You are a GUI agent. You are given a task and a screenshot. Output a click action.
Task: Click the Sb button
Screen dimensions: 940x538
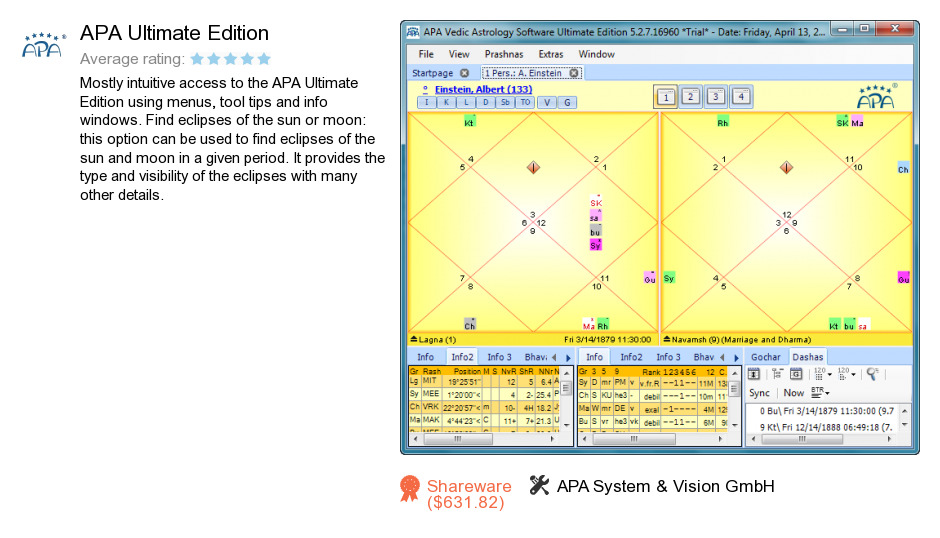[x=505, y=103]
